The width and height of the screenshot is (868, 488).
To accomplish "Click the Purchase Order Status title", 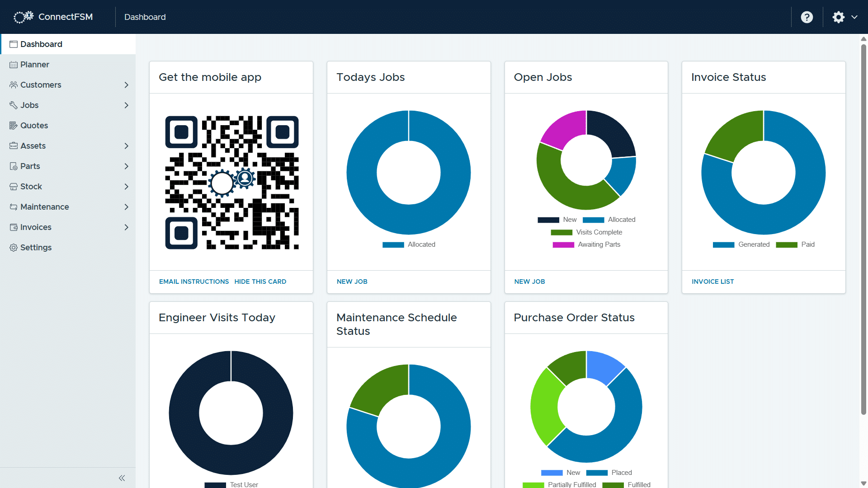I will click(574, 318).
